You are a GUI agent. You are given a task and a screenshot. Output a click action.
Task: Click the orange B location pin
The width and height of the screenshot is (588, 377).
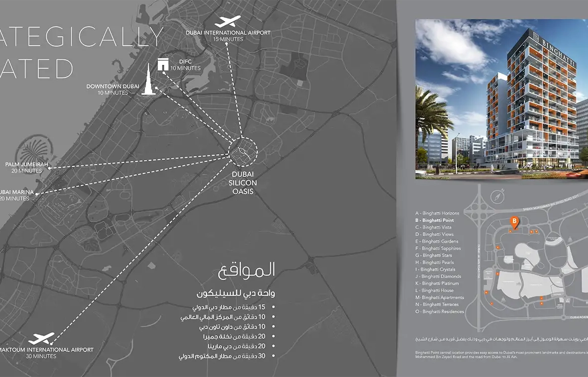pyautogui.click(x=514, y=221)
